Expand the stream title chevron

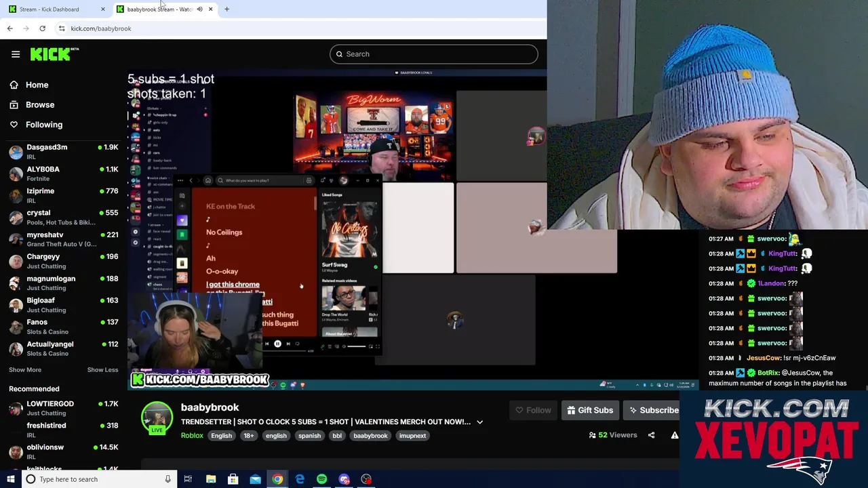(479, 422)
